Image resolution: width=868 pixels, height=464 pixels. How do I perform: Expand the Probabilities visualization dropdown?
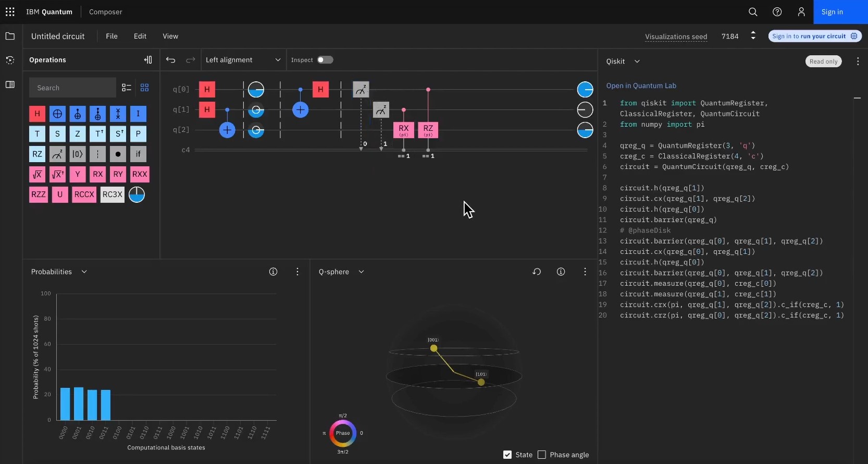(59, 272)
